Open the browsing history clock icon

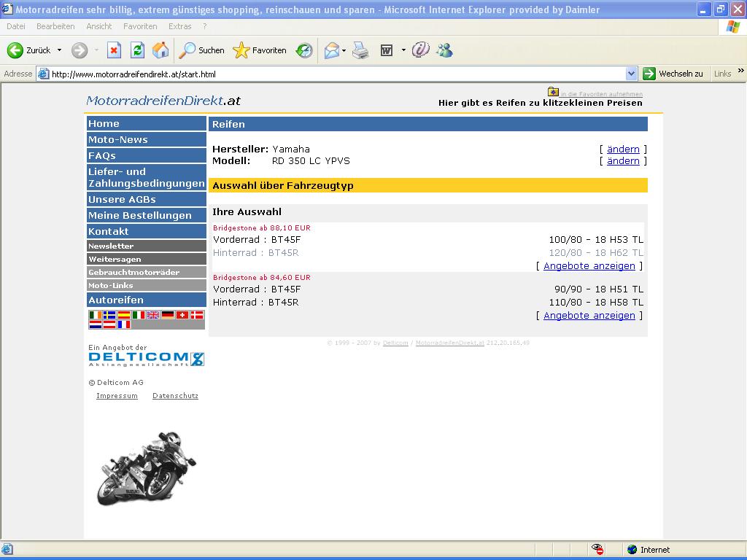click(x=304, y=50)
